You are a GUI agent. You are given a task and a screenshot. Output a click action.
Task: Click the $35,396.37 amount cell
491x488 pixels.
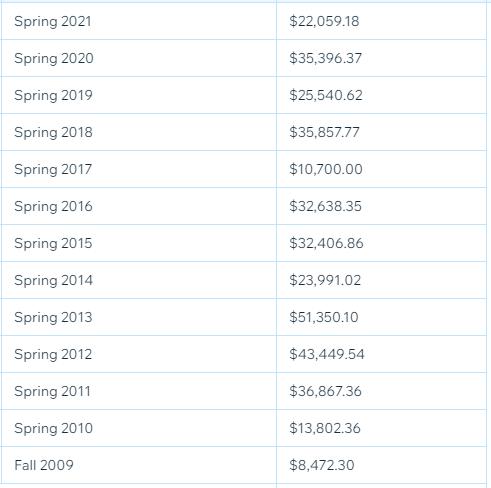tap(382, 58)
